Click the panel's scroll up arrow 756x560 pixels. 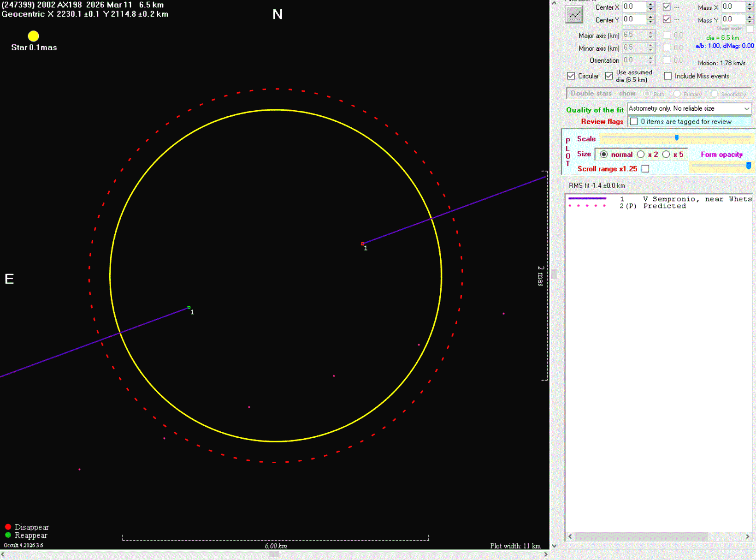pyautogui.click(x=554, y=3)
